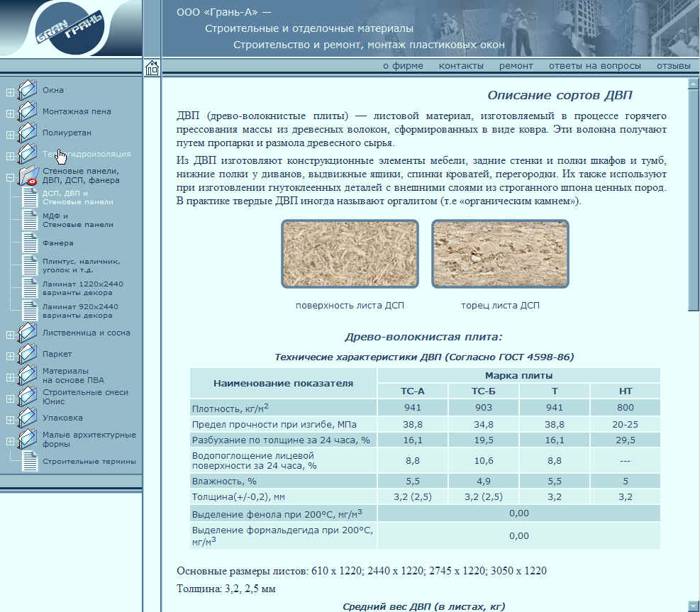Click the home icon beside the navigation bar
Viewport: 700px width, 612px height.
tap(152, 68)
